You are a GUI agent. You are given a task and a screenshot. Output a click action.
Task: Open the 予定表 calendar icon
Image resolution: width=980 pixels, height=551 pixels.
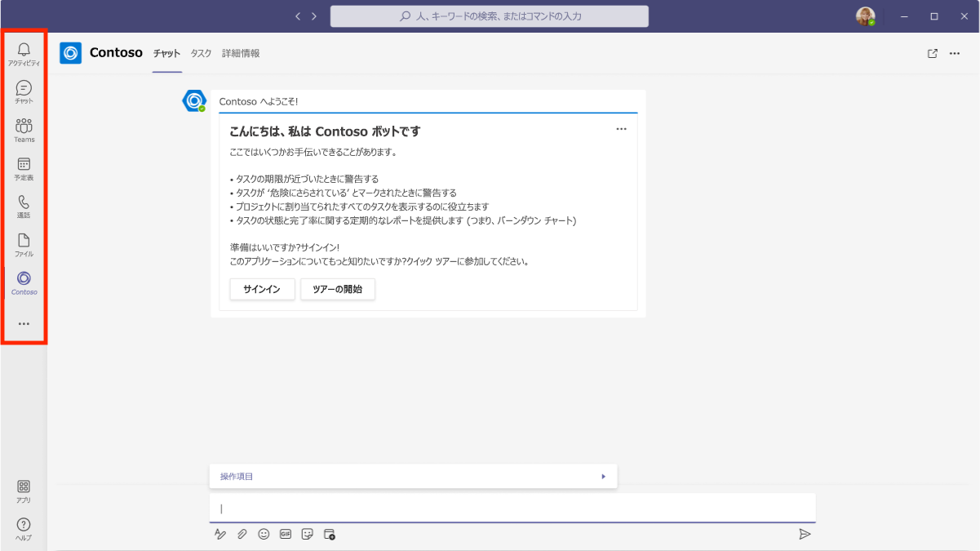24,169
